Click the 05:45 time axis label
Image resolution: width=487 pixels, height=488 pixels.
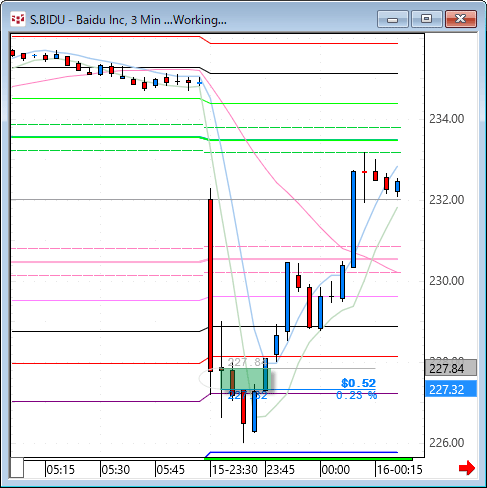click(171, 469)
